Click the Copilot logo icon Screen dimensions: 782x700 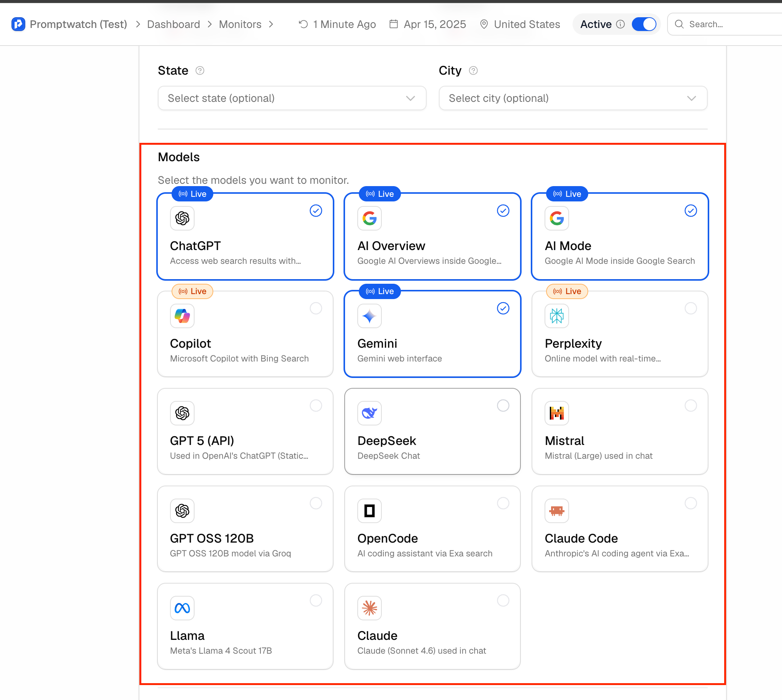click(182, 316)
